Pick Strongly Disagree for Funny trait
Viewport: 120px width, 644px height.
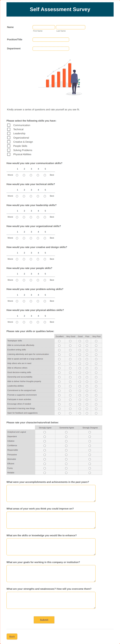click(90, 468)
